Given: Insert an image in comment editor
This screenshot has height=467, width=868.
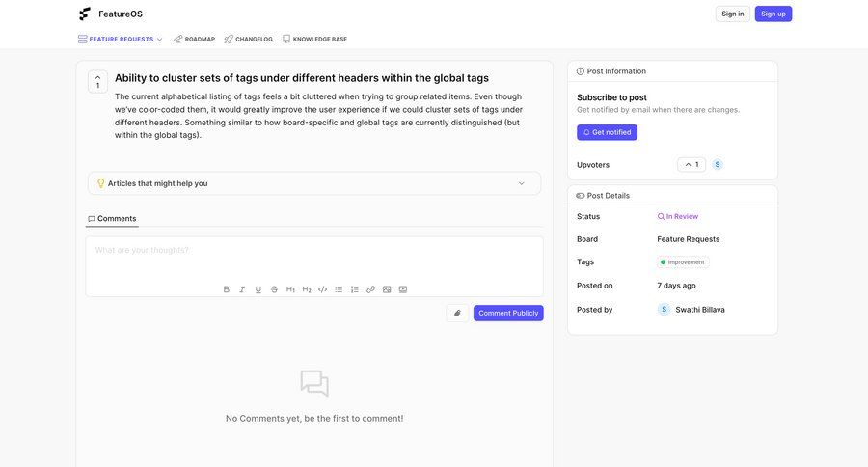Looking at the screenshot, I should (387, 289).
